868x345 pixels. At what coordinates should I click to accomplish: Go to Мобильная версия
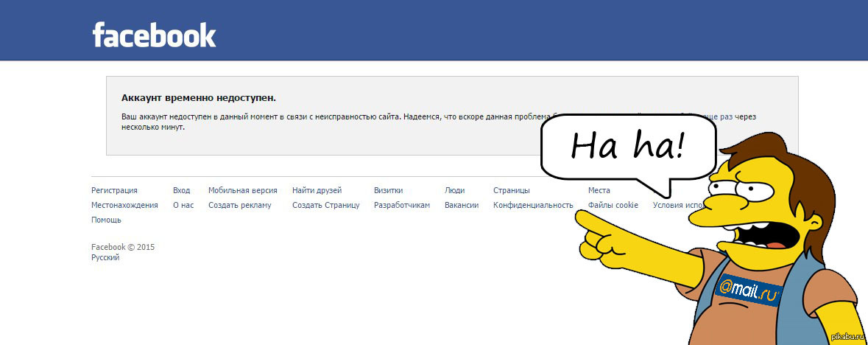(242, 190)
